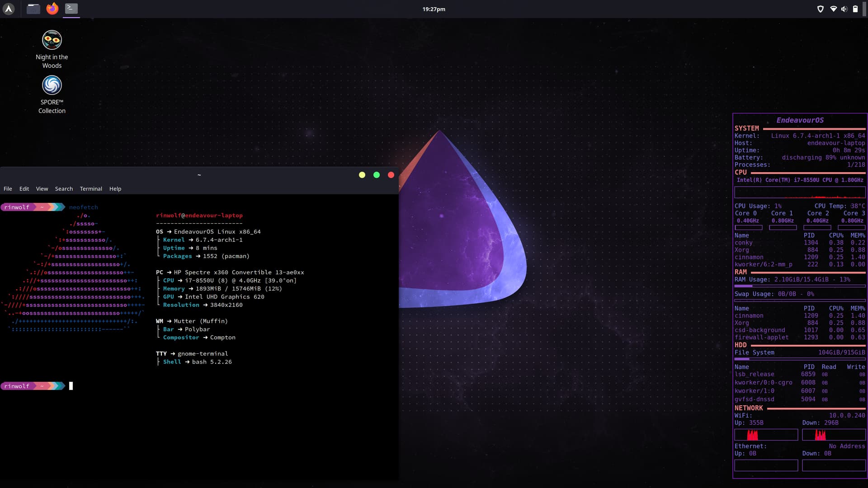Click the Compositor 'Compton' line
The image size is (868, 488).
pos(199,338)
